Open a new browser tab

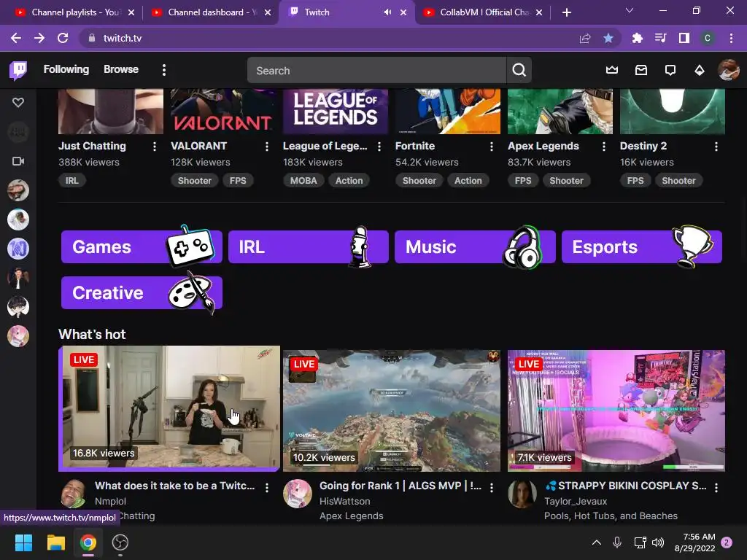tap(566, 12)
